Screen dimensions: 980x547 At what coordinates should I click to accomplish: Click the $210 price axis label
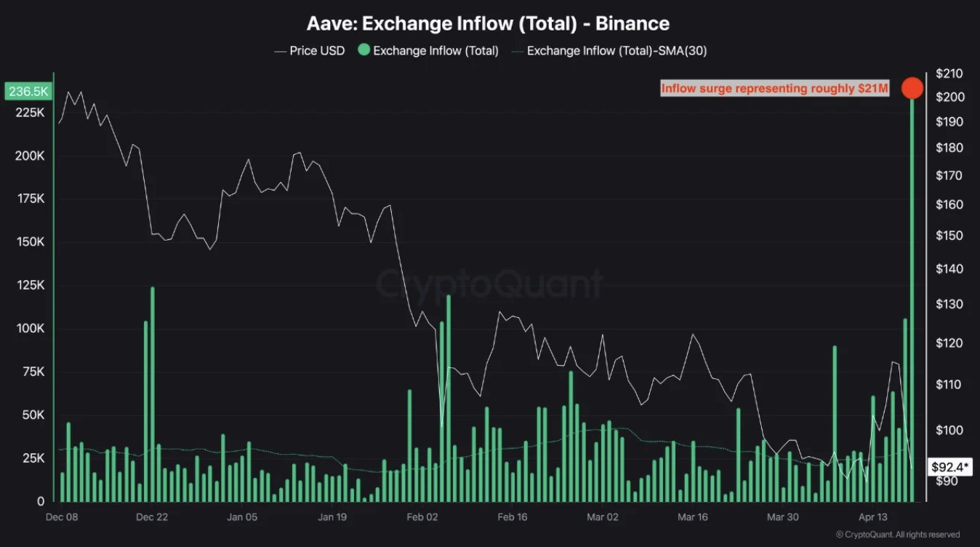pyautogui.click(x=949, y=73)
